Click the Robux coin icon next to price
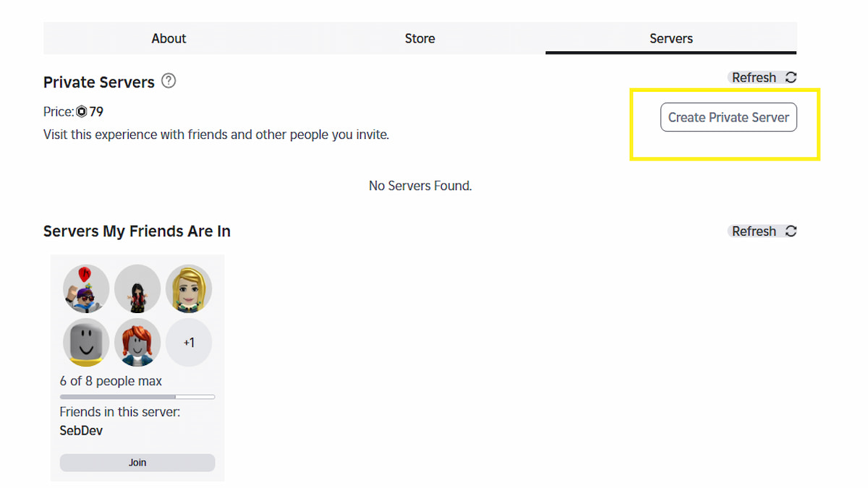The width and height of the screenshot is (868, 488). tap(82, 112)
